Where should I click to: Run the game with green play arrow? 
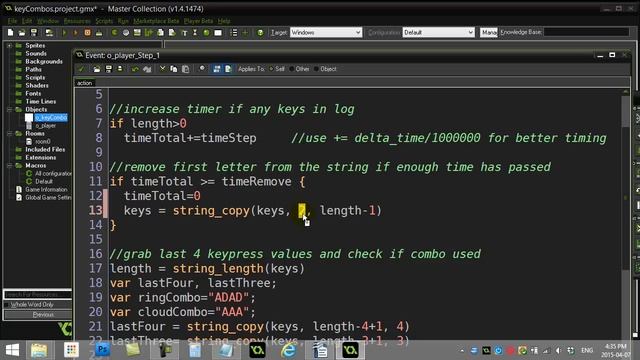[64, 32]
